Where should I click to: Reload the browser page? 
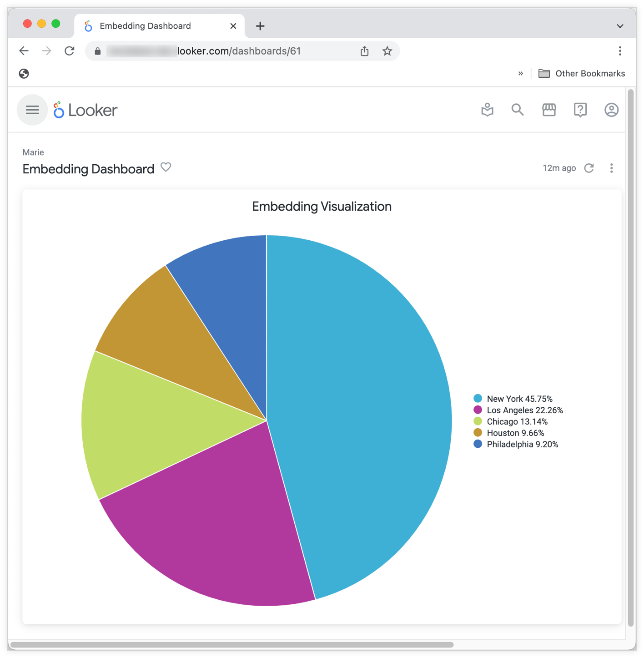coord(69,51)
